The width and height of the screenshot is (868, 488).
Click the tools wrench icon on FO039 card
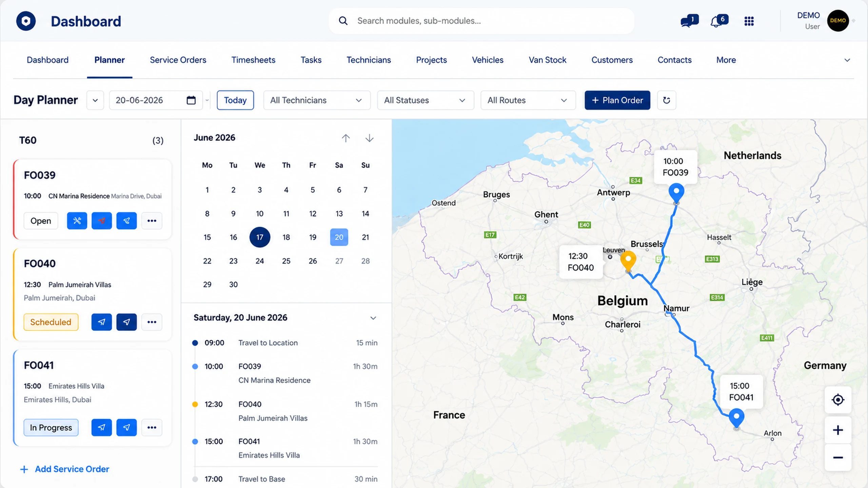(77, 221)
